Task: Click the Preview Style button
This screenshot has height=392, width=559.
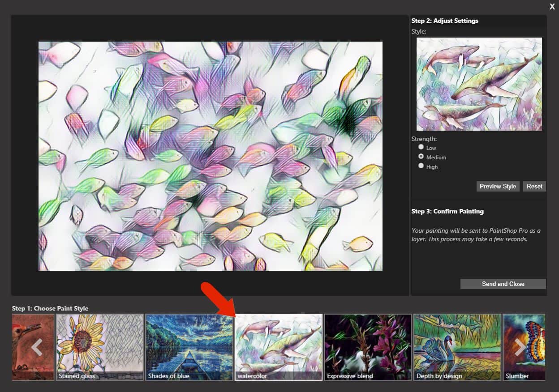Action: pos(498,186)
